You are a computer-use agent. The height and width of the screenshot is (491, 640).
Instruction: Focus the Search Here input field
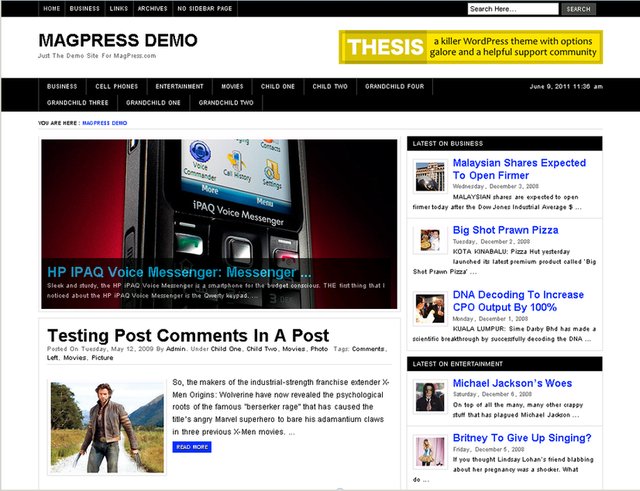click(513, 9)
